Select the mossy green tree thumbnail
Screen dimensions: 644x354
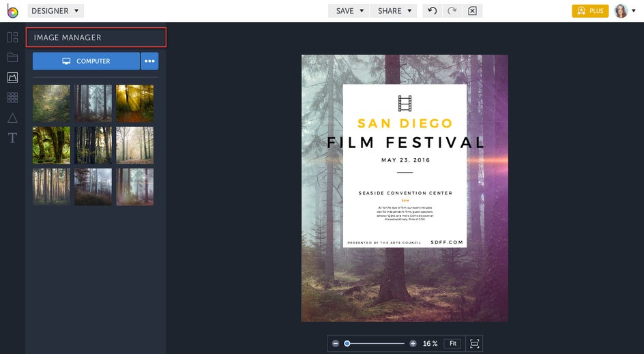click(x=51, y=145)
